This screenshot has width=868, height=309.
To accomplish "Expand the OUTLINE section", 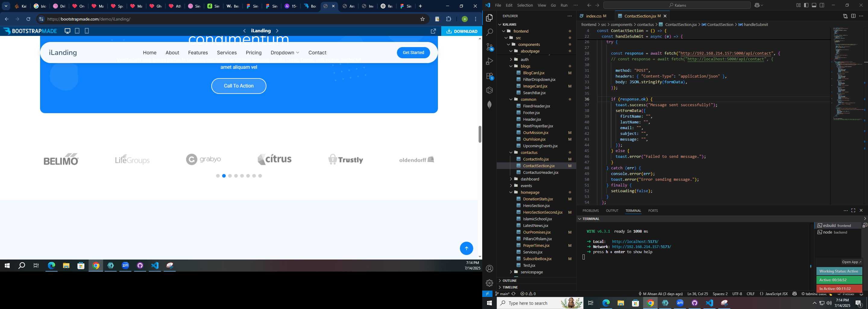I will tap(536, 280).
